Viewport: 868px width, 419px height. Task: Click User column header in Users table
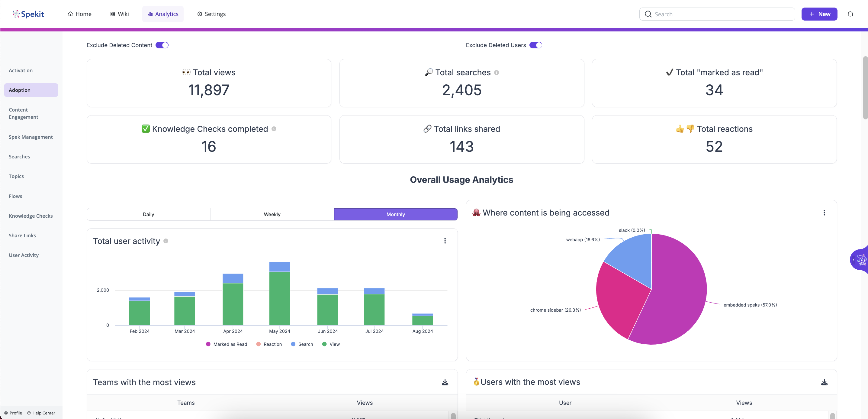(565, 403)
